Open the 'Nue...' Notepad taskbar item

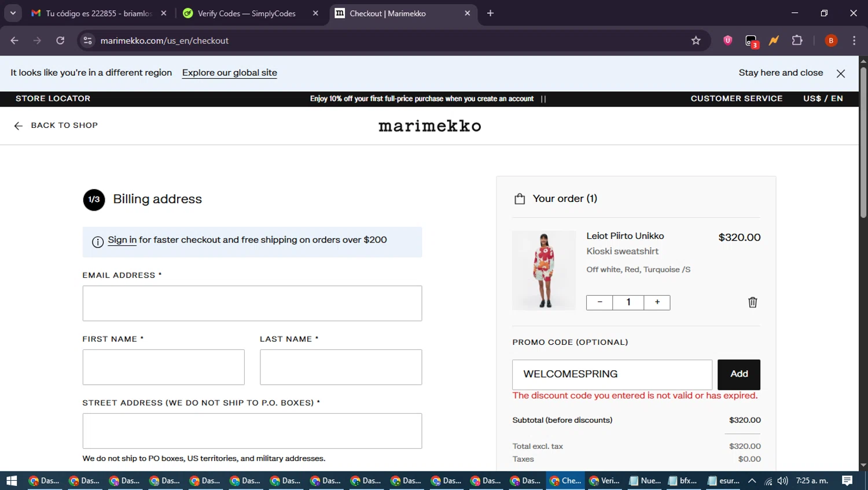(x=645, y=481)
